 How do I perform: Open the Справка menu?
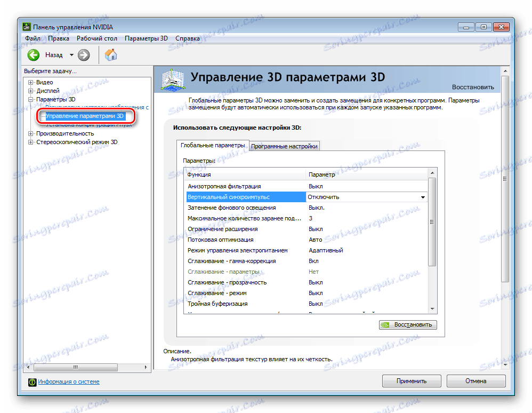[187, 38]
